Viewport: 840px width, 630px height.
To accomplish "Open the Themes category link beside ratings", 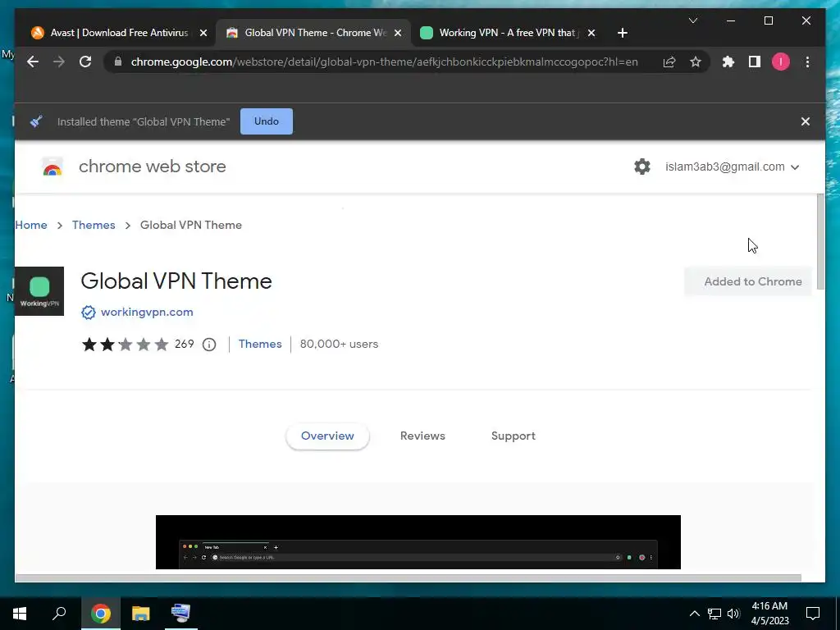I will [x=260, y=344].
